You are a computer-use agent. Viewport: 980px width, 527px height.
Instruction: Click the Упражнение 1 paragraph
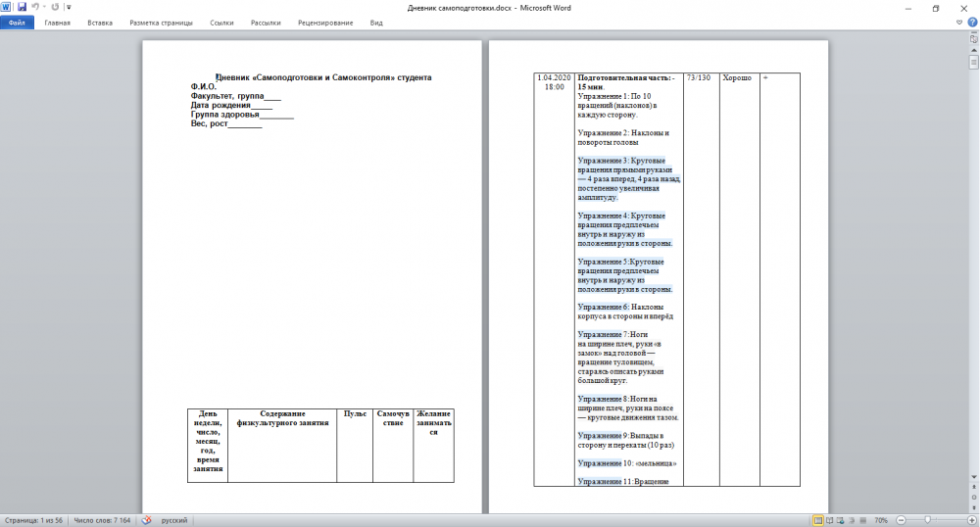click(x=616, y=106)
